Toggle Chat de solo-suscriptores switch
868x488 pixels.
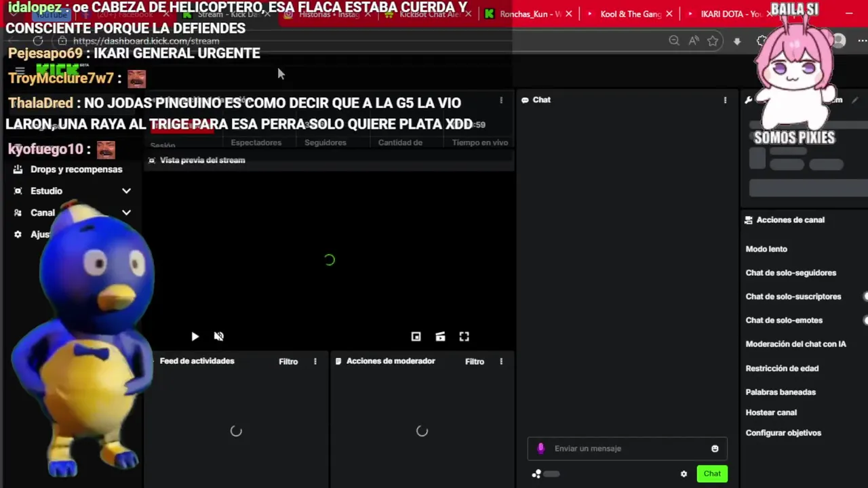865,296
